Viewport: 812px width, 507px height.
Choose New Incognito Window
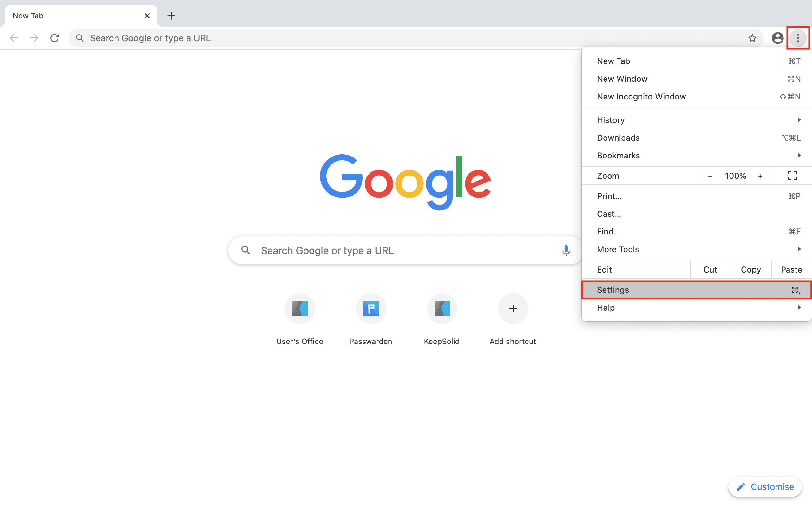click(x=641, y=97)
